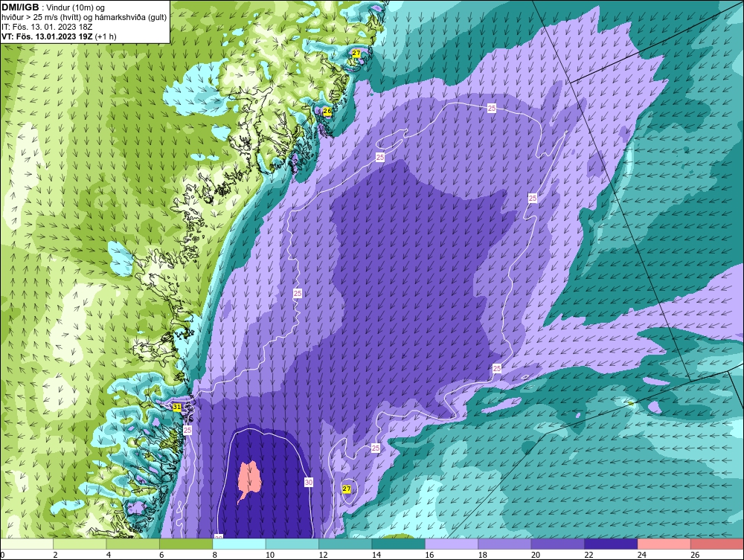
Task: Select the lavender swatch between 16 and 18
Action: [452, 544]
